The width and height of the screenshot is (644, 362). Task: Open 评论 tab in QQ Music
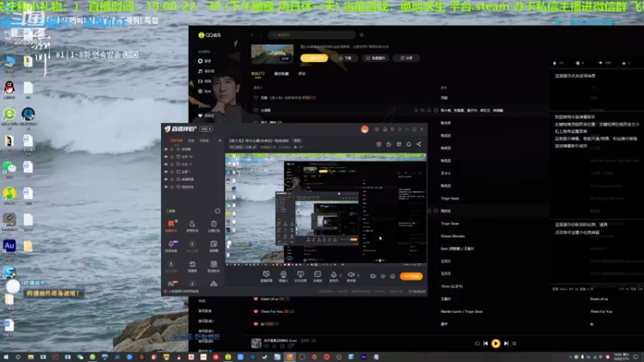click(x=302, y=74)
